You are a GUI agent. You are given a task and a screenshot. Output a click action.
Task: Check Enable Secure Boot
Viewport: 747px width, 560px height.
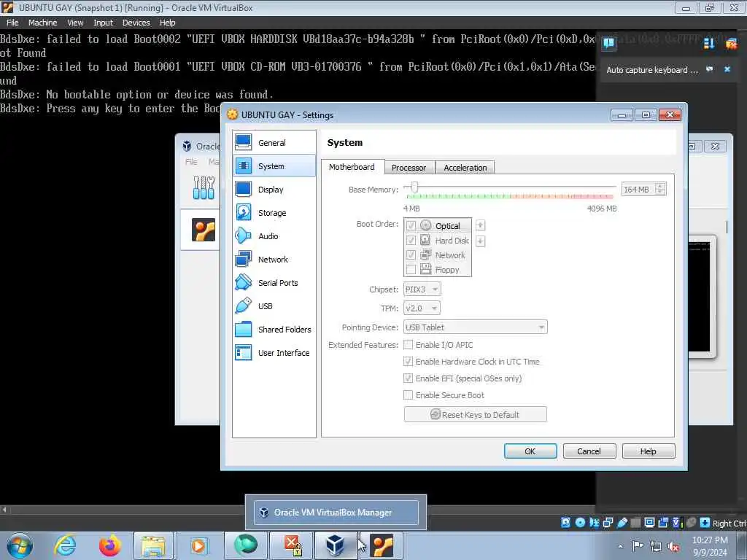pyautogui.click(x=408, y=394)
